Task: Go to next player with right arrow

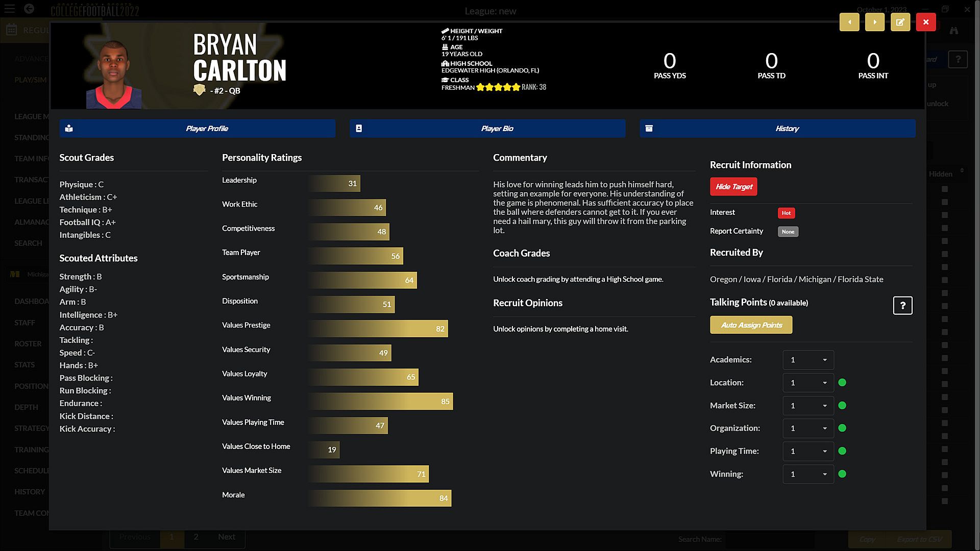Action: tap(874, 22)
